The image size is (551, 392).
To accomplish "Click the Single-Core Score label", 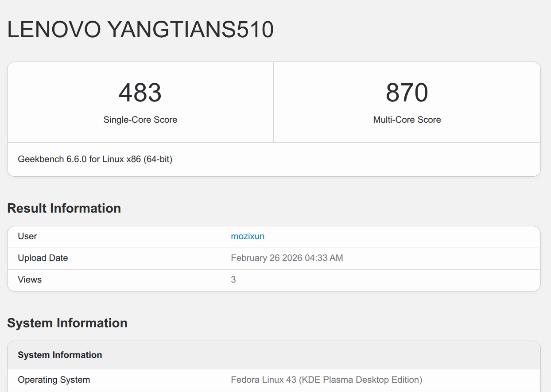I will coord(140,120).
